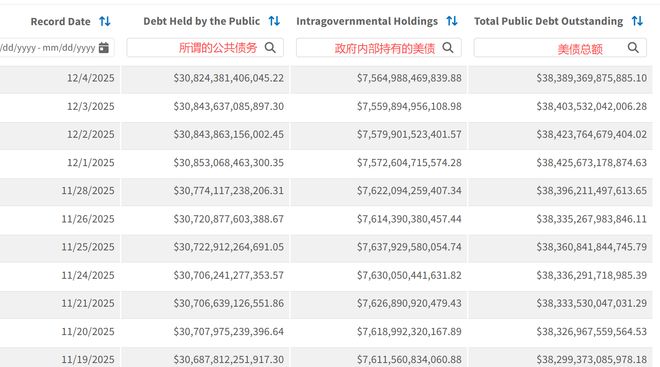Click Debt Held by the Public header

(x=202, y=21)
